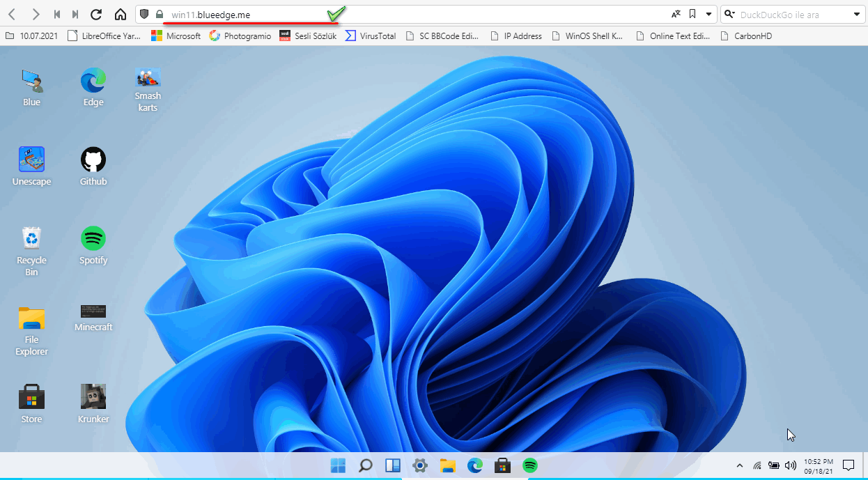Select the File Explorer desktop icon
The width and height of the screenshot is (868, 480).
tap(31, 330)
